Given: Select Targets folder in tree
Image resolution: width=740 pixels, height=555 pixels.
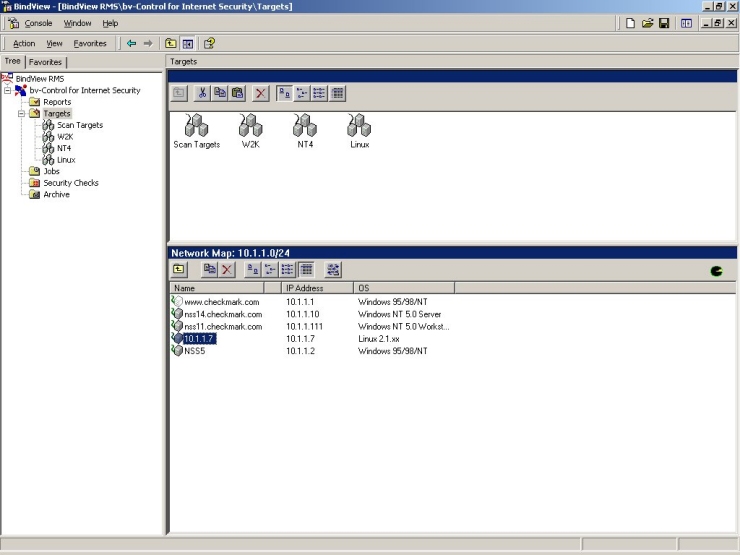Looking at the screenshot, I should 57,113.
